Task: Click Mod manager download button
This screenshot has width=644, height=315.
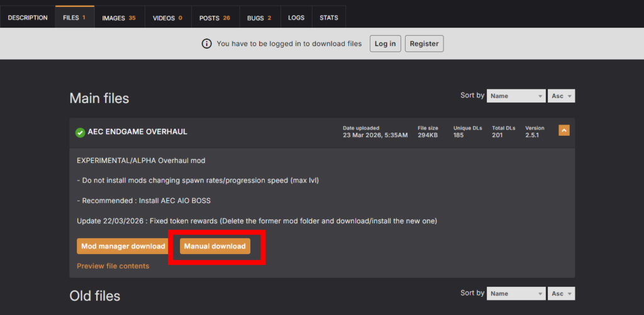Action: click(123, 246)
